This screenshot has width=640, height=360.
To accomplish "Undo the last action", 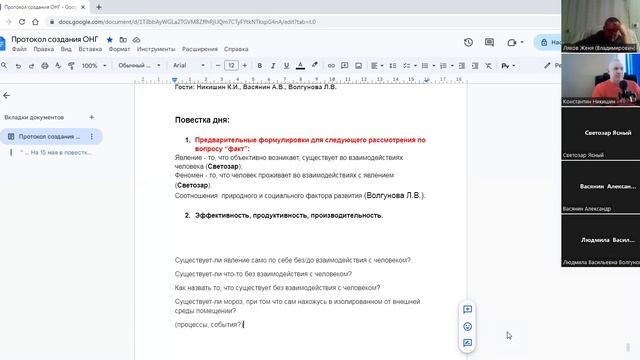I will [18, 66].
